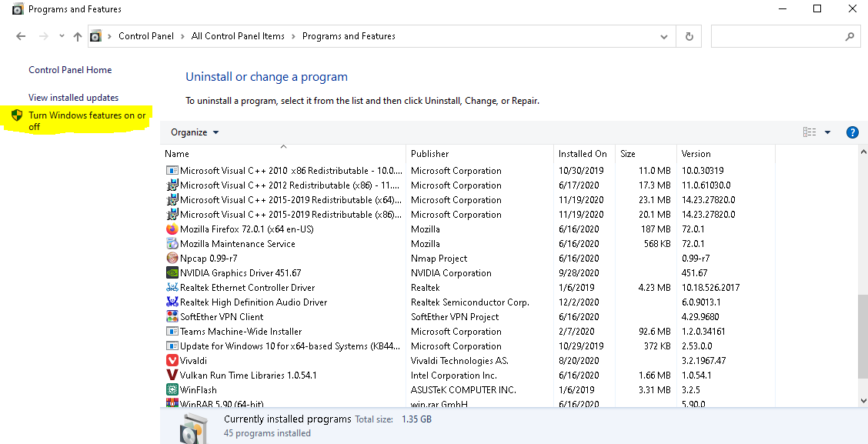This screenshot has height=444, width=868.
Task: Go to Control Panel via breadcrumb
Action: pyautogui.click(x=147, y=35)
